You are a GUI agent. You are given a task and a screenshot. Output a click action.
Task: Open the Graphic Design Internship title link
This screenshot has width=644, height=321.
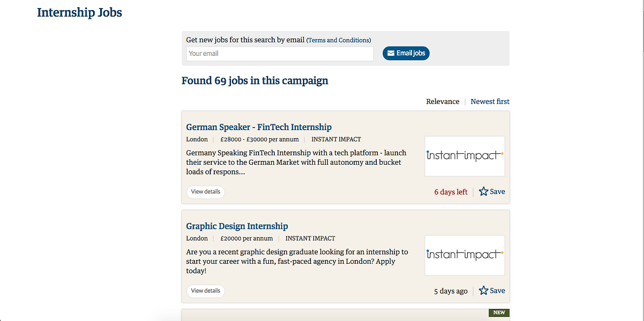237,226
